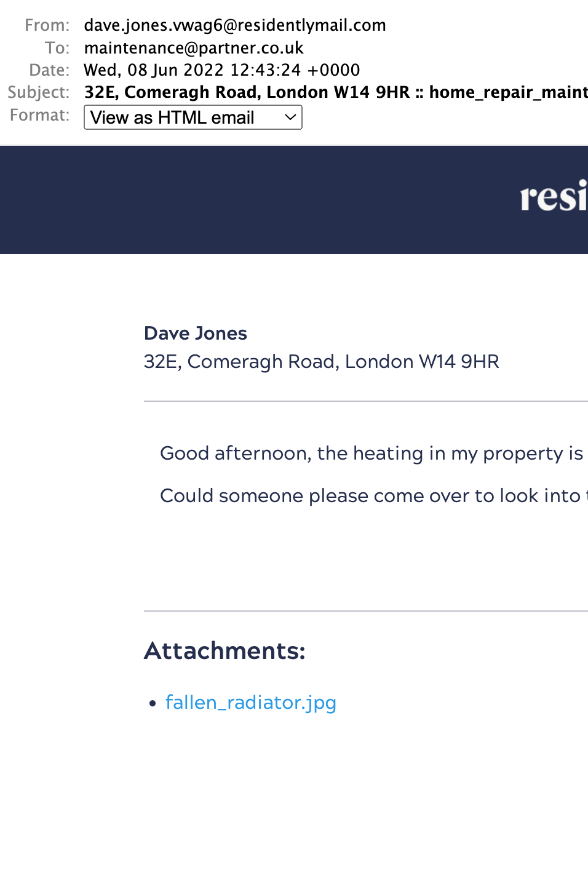The width and height of the screenshot is (588, 875).
Task: Click the partial "resi" logo in the banner
Action: (553, 198)
